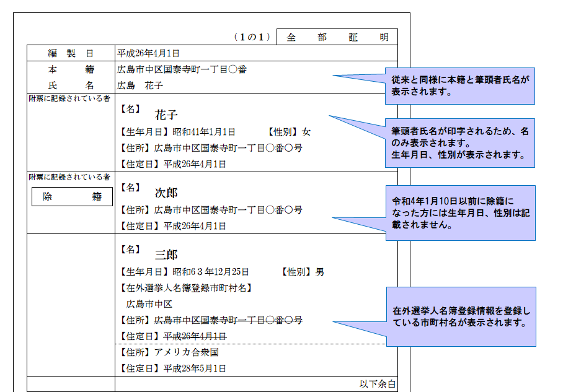Select the name 次郎

point(166,193)
